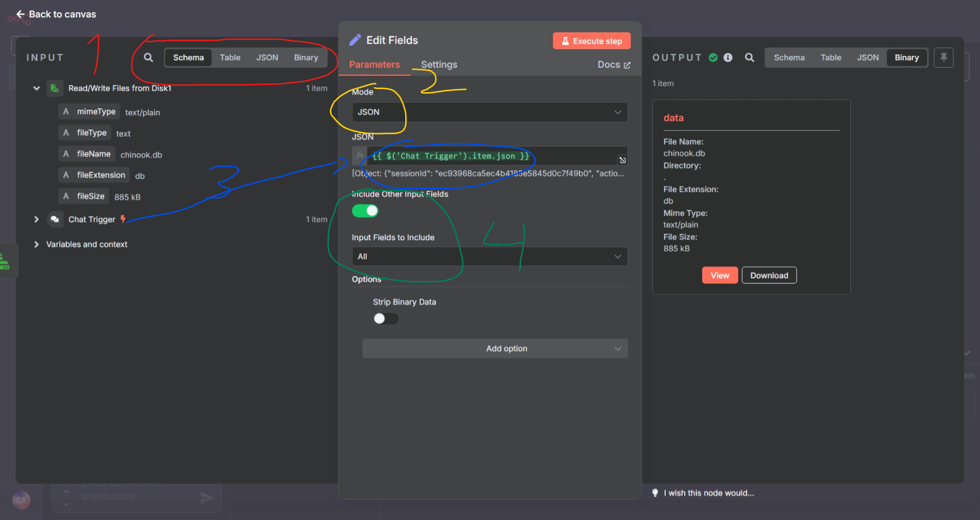Disable Include Other Input Fields toggle

(x=365, y=211)
